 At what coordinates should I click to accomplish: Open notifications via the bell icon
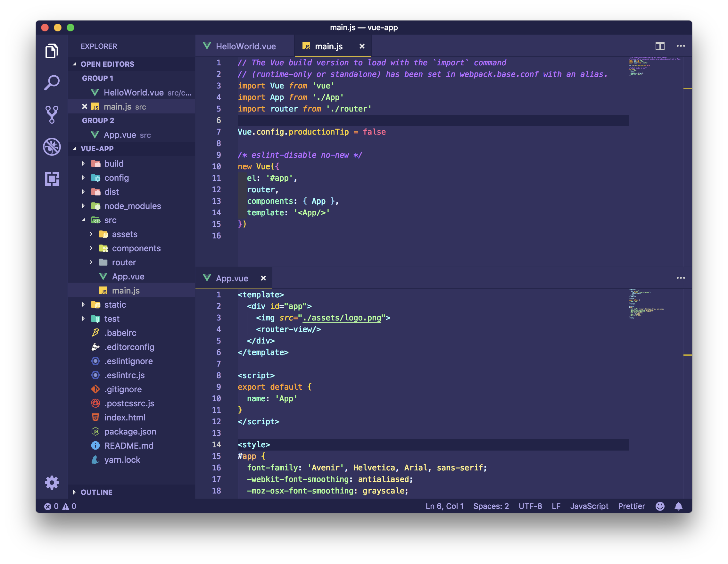(679, 506)
